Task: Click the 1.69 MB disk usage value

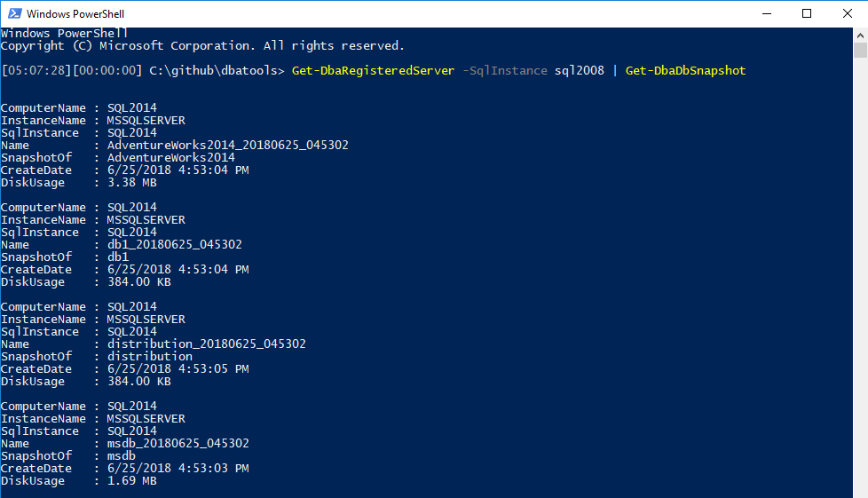Action: coord(131,481)
